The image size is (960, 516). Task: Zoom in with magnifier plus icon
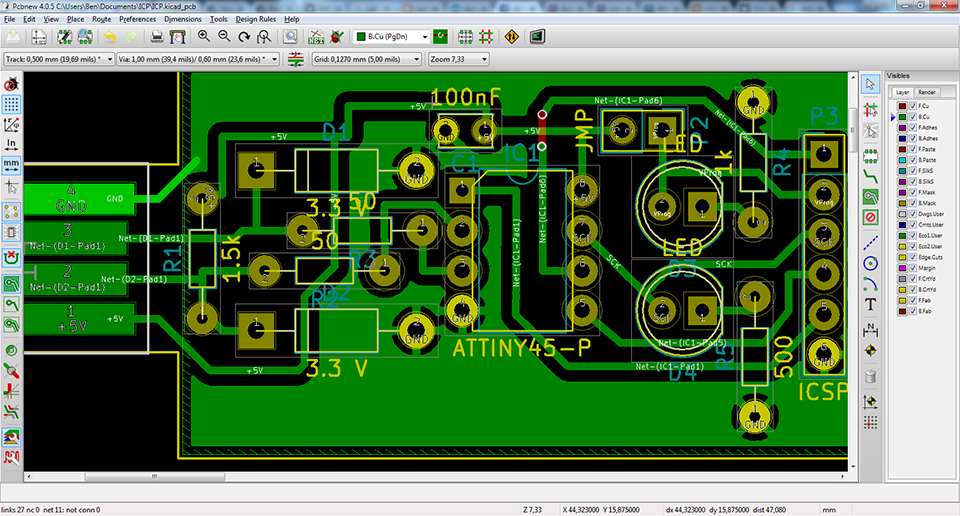204,37
